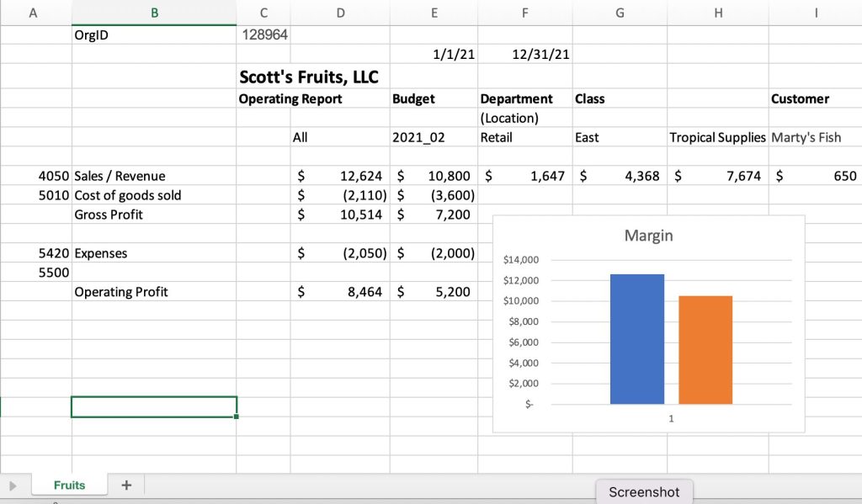Click the Screenshot button

pyautogui.click(x=644, y=492)
